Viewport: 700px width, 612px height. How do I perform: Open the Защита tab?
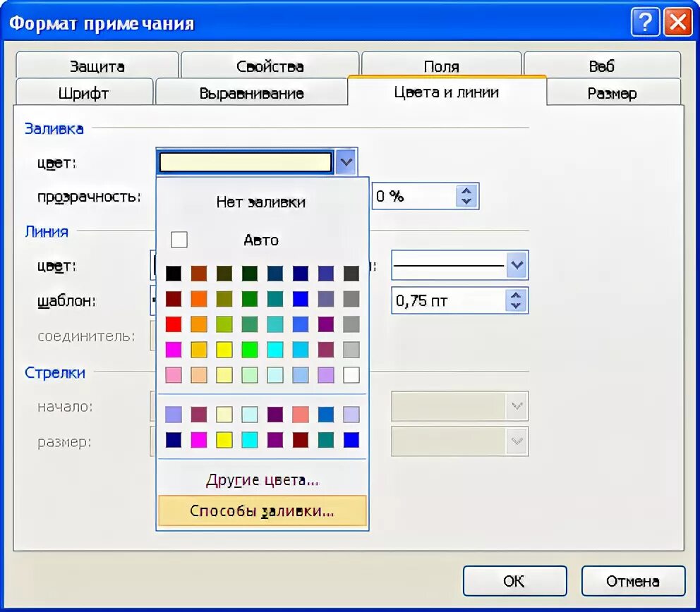[97, 66]
